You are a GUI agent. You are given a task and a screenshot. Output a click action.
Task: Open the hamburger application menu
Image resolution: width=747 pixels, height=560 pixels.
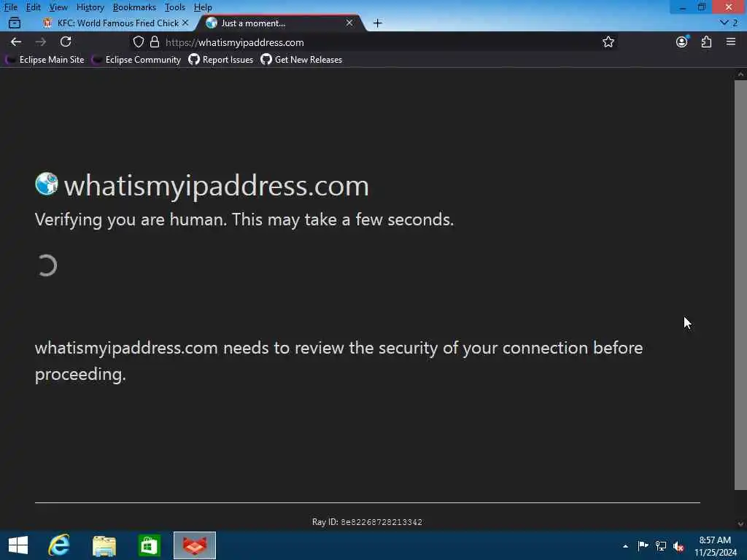pos(731,42)
